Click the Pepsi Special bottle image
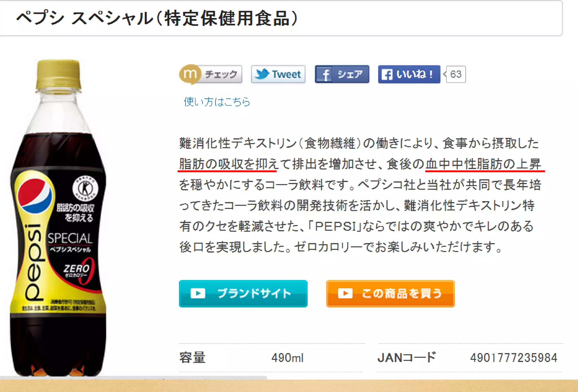This screenshot has height=392, width=578. coord(58,217)
